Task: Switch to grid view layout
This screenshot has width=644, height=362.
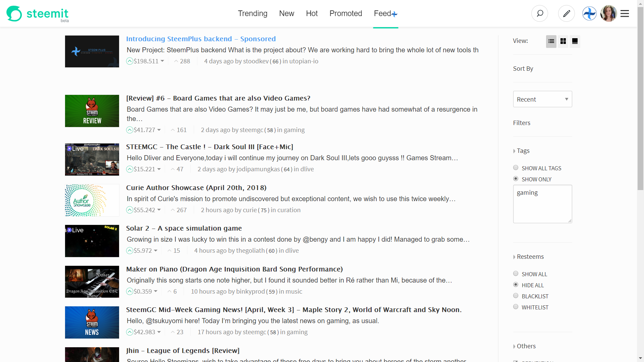Action: [563, 41]
